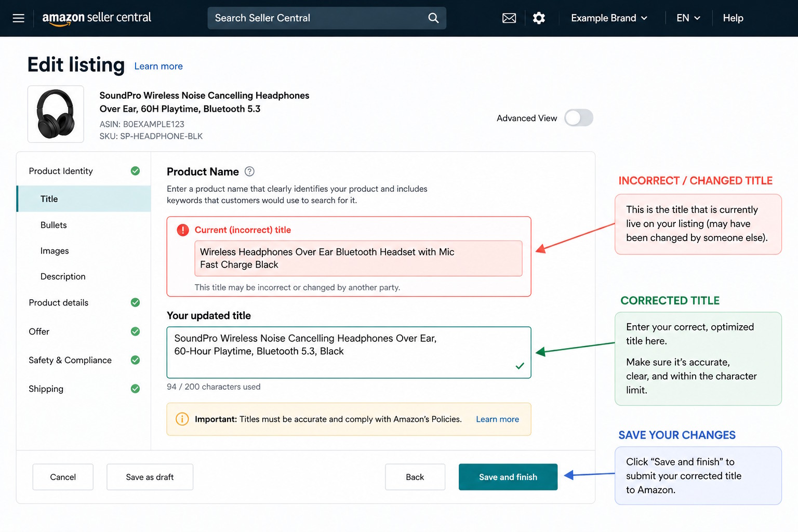Image resolution: width=798 pixels, height=532 pixels.
Task: Click the Important notice info icon
Action: click(182, 419)
